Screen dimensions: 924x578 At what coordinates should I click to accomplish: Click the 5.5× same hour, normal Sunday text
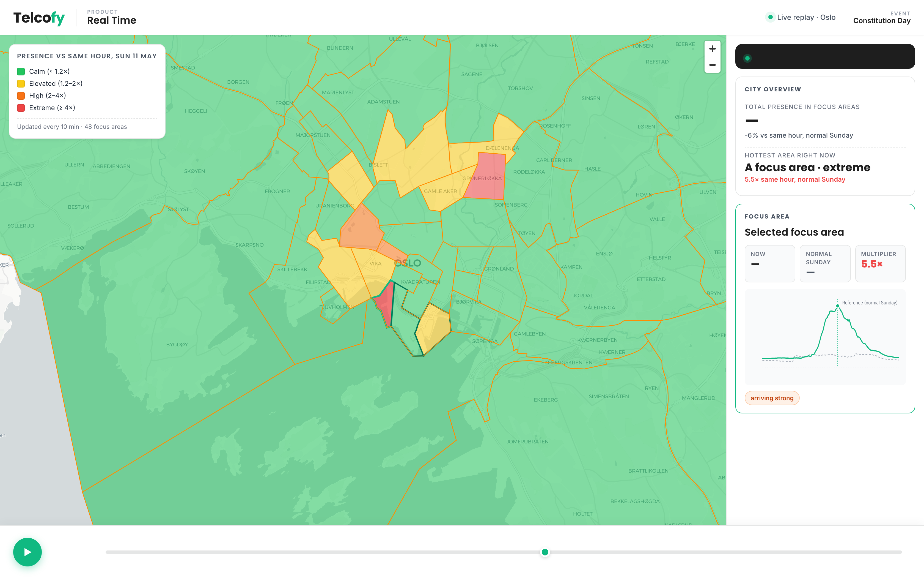tap(794, 179)
